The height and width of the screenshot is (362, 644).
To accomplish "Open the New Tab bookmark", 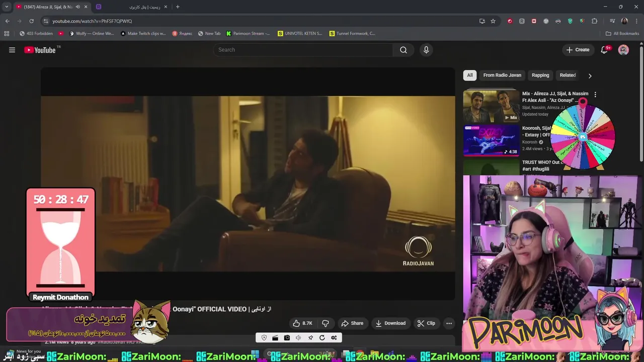I will 209,34.
